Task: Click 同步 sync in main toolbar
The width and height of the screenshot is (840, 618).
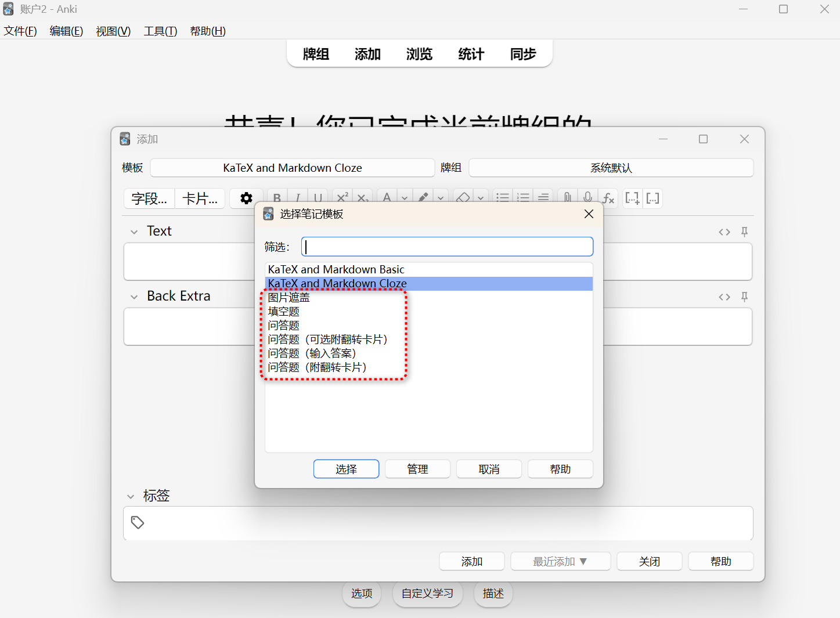Action: click(522, 54)
